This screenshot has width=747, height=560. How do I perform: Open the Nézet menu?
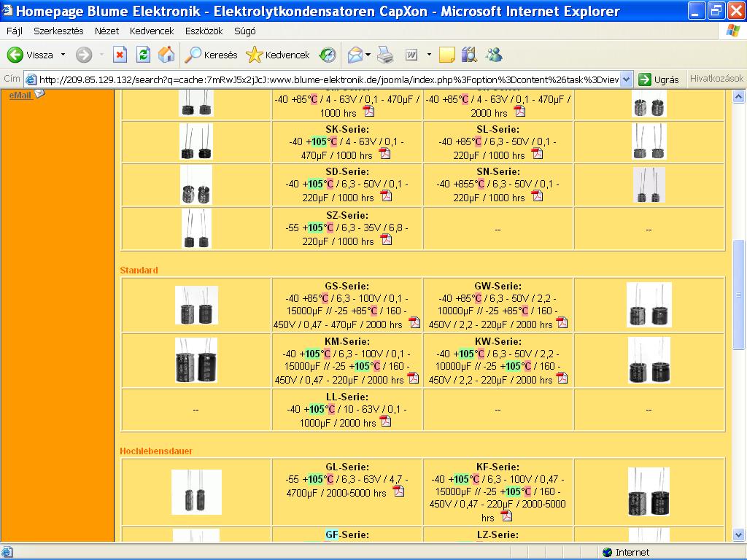pyautogui.click(x=107, y=31)
